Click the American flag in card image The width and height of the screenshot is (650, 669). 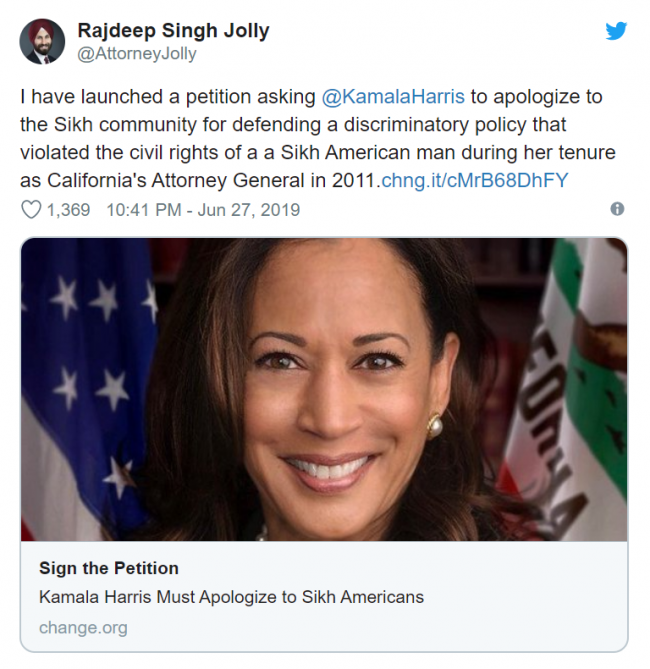point(85,384)
